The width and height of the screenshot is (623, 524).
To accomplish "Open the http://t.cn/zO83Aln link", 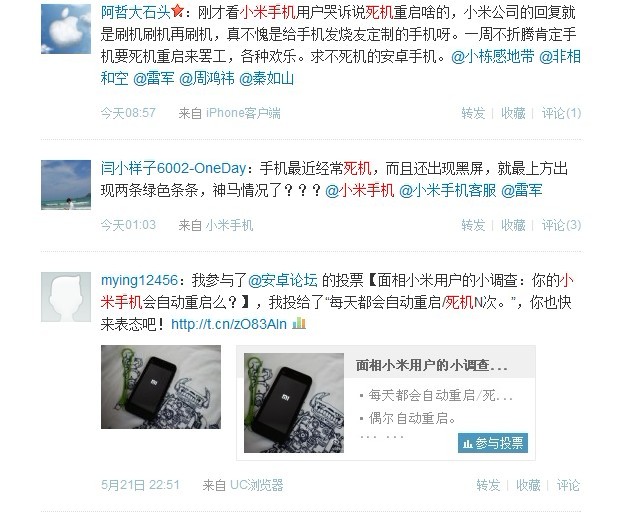I will [229, 324].
